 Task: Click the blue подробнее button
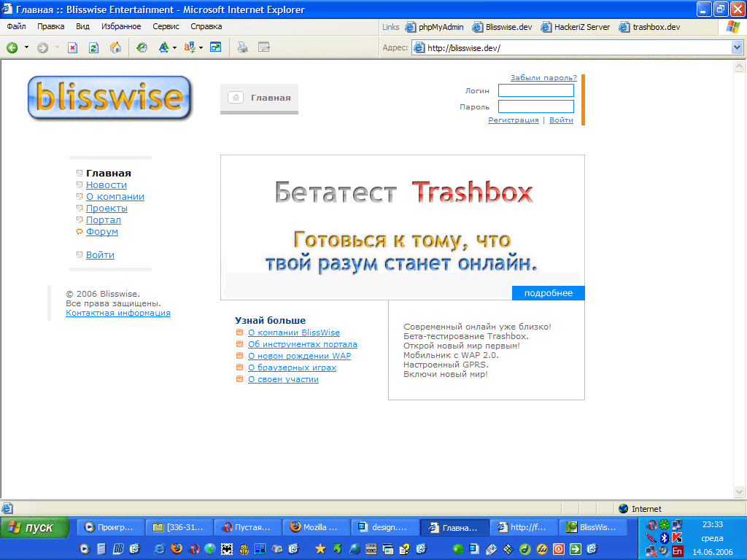click(549, 293)
